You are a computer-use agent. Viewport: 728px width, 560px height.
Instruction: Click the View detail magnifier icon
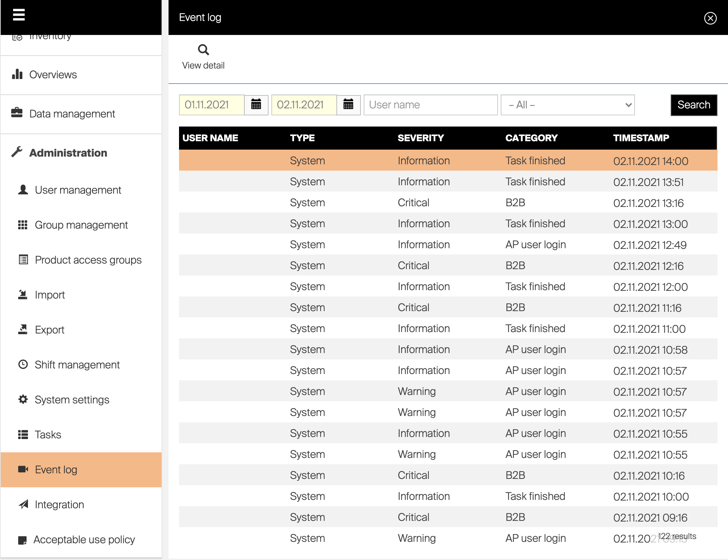coord(203,50)
